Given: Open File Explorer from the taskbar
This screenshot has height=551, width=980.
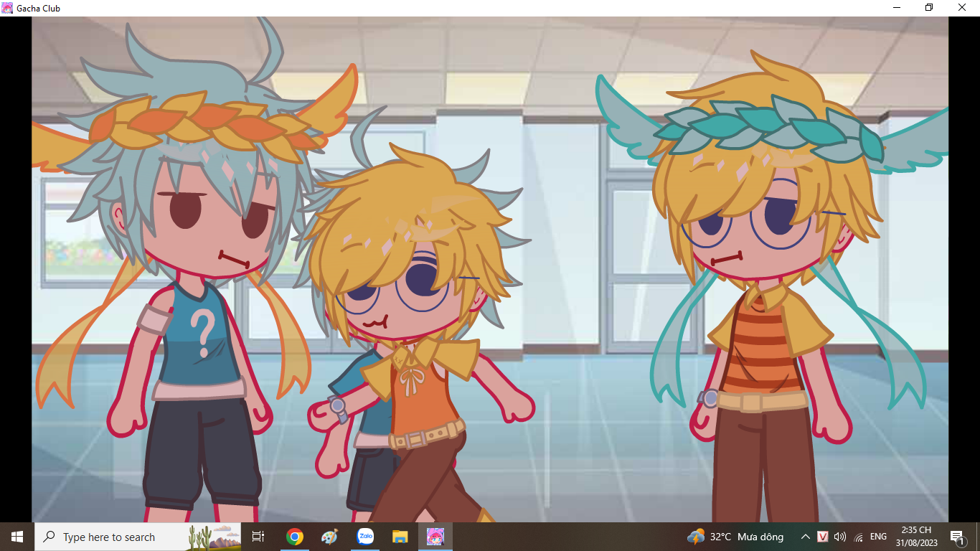Looking at the screenshot, I should pos(400,537).
